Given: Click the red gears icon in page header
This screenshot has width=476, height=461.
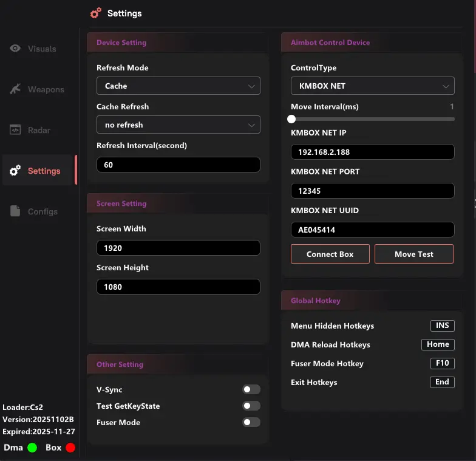Looking at the screenshot, I should [95, 13].
